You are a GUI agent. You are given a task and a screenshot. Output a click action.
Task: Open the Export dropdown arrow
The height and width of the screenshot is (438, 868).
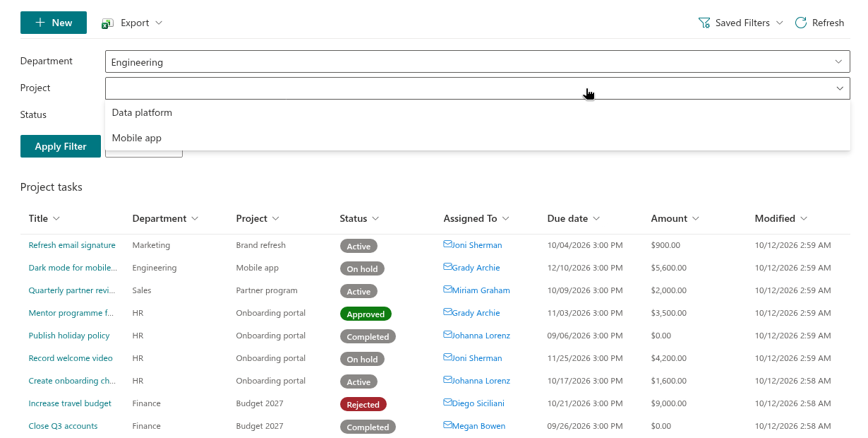point(159,23)
